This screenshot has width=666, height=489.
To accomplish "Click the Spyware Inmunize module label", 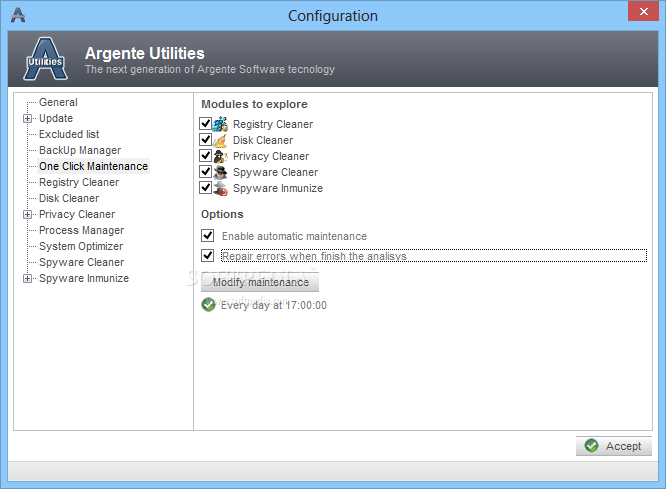I will (x=278, y=188).
